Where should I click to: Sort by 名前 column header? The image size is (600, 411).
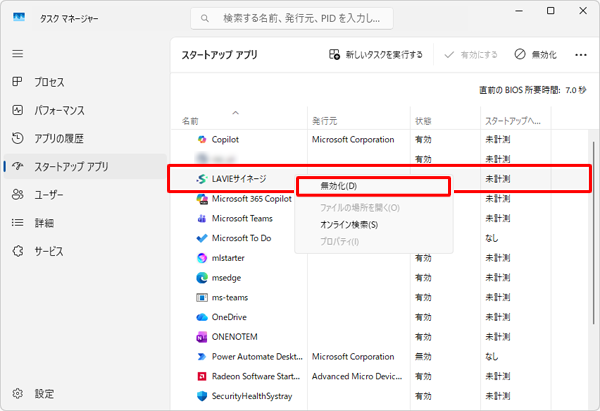tap(190, 121)
